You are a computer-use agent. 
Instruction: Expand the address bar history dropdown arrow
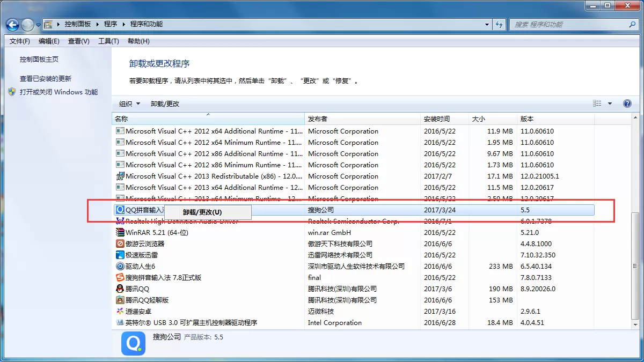tap(487, 24)
